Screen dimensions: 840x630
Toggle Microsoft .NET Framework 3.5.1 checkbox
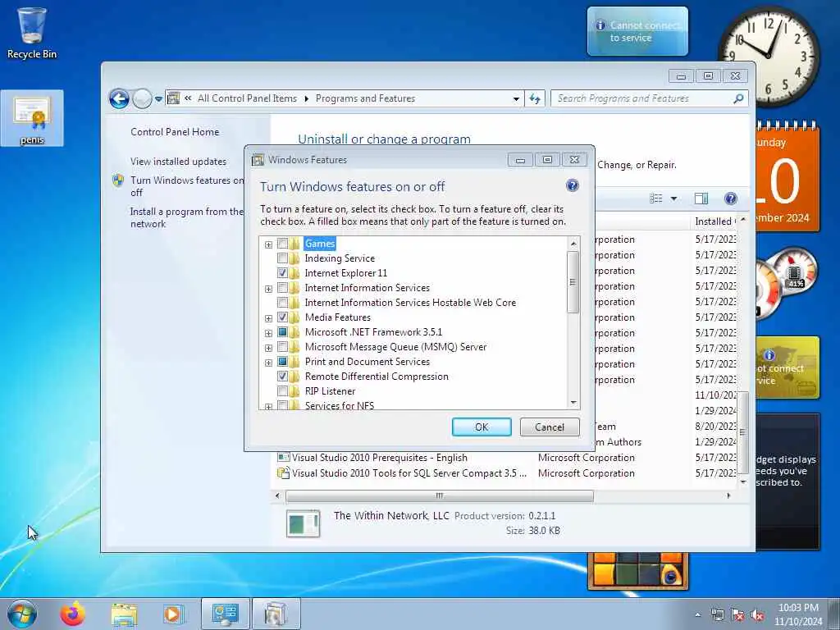[x=282, y=332]
